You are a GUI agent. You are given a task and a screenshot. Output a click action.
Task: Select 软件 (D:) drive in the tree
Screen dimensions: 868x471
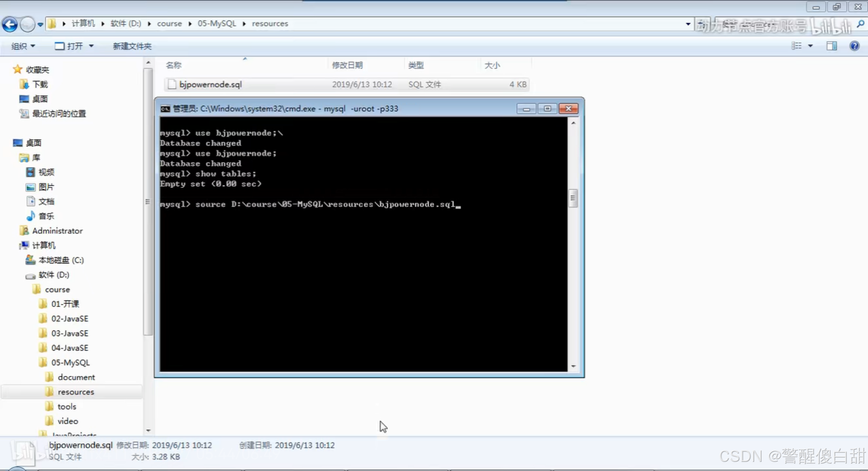[54, 275]
